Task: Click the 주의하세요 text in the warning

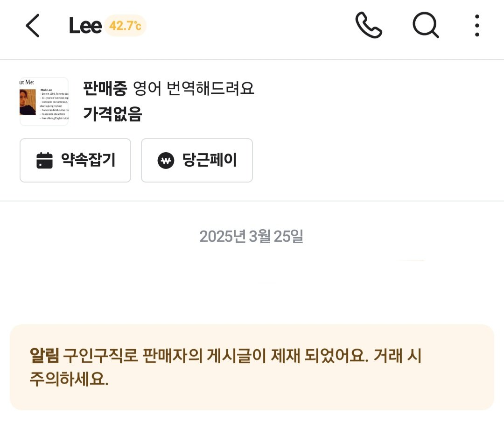Action: point(69,379)
